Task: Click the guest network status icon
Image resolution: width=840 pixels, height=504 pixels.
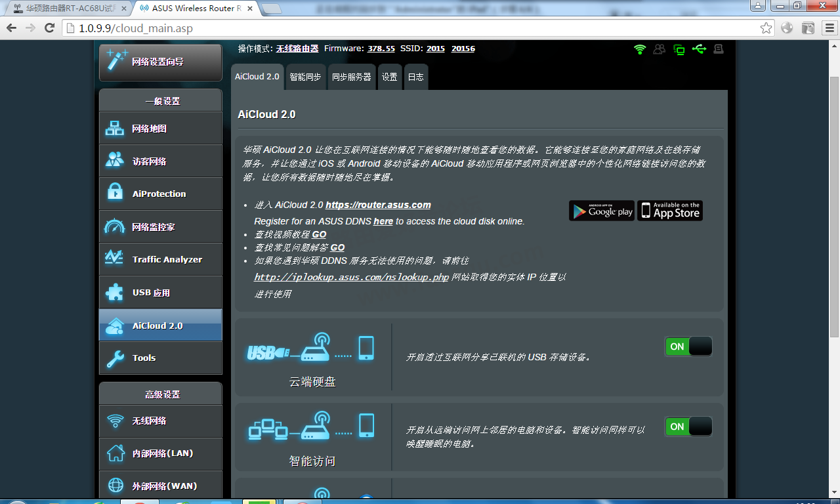Action: click(659, 49)
